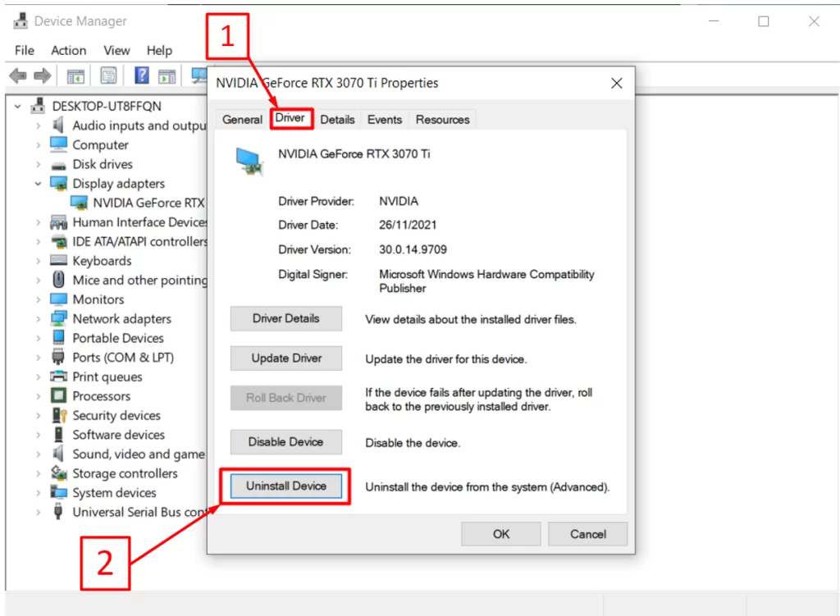840x616 pixels.
Task: Click the NVIDIA GeForce RTX adapter icon in tree
Action: coord(79,203)
